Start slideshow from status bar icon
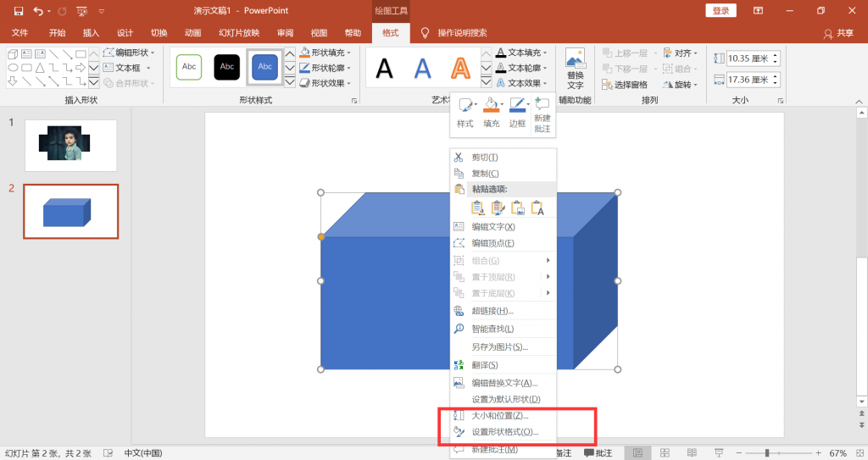Image resolution: width=868 pixels, height=460 pixels. (719, 453)
